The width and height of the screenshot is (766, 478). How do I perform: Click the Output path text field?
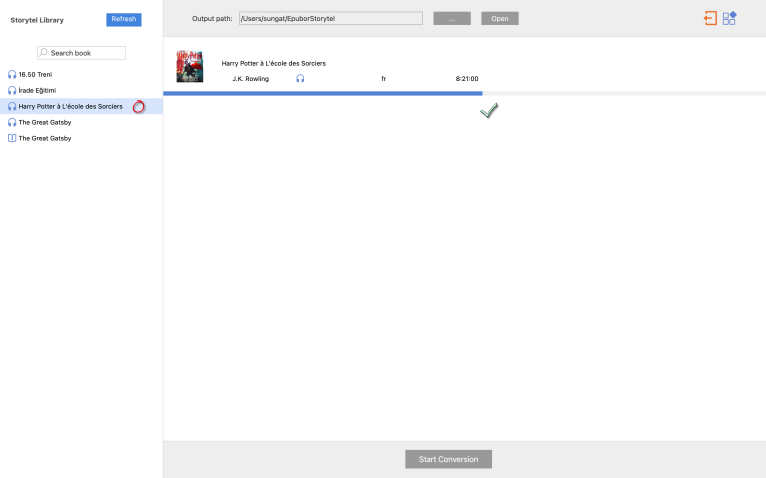coord(331,19)
